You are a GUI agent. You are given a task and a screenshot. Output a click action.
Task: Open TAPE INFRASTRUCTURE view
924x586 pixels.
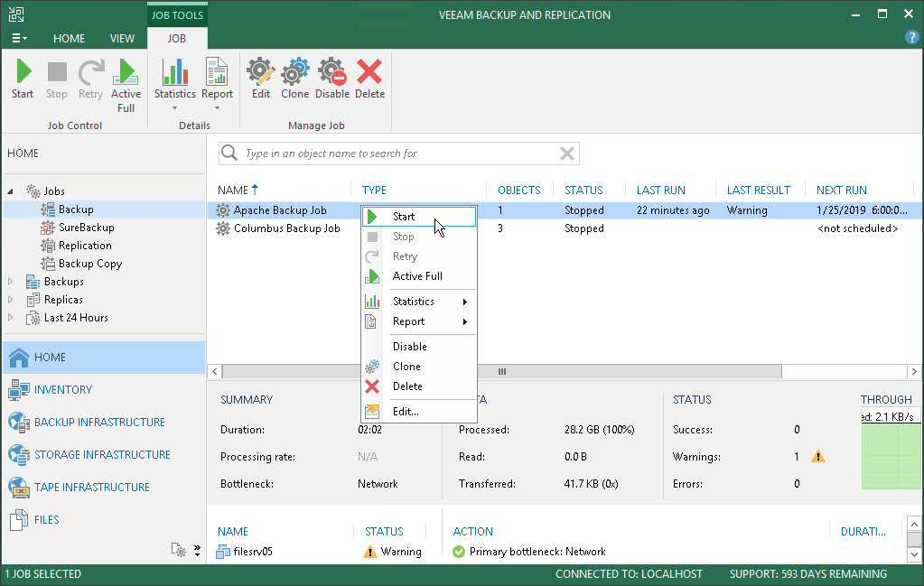tap(104, 487)
